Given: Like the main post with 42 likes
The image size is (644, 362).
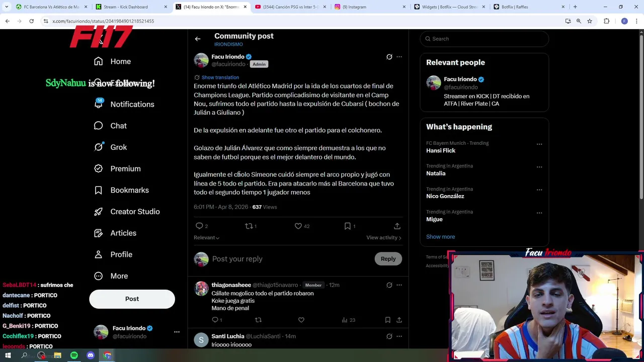Looking at the screenshot, I should tap(298, 226).
